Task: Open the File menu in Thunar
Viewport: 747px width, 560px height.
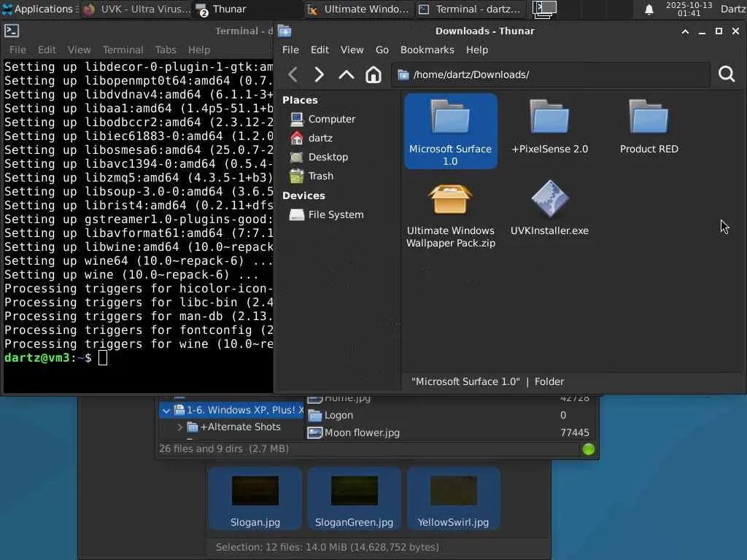Action: pyautogui.click(x=290, y=50)
